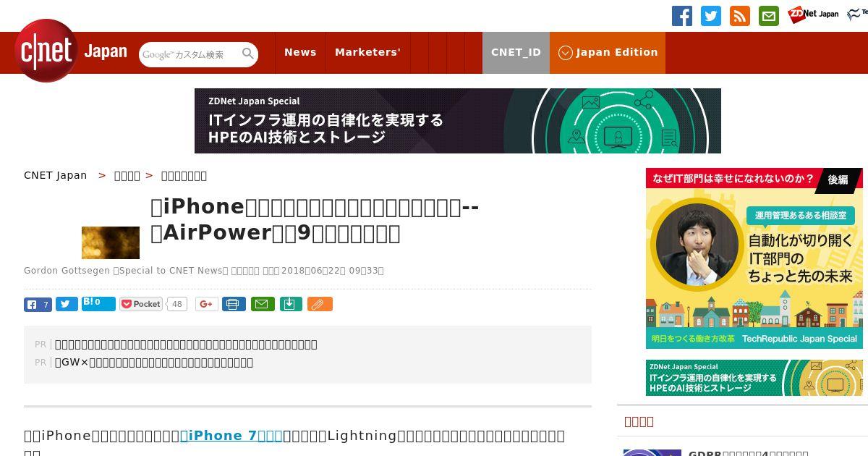The image size is (868, 456).
Task: Click the green newsletter mail icon in header
Action: (x=769, y=16)
